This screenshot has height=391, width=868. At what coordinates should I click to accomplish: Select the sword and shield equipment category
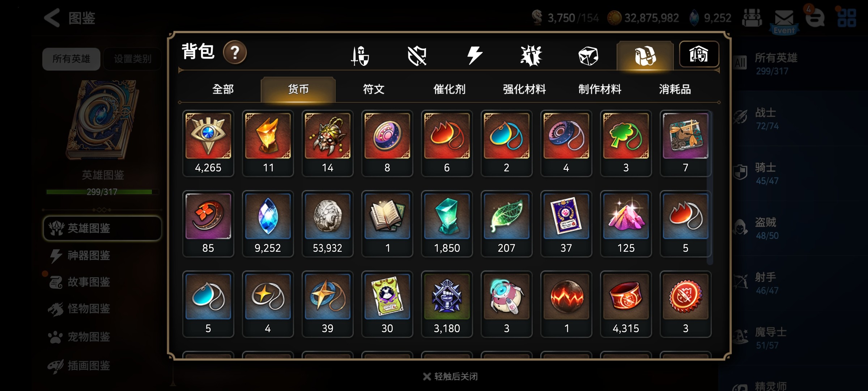point(360,56)
